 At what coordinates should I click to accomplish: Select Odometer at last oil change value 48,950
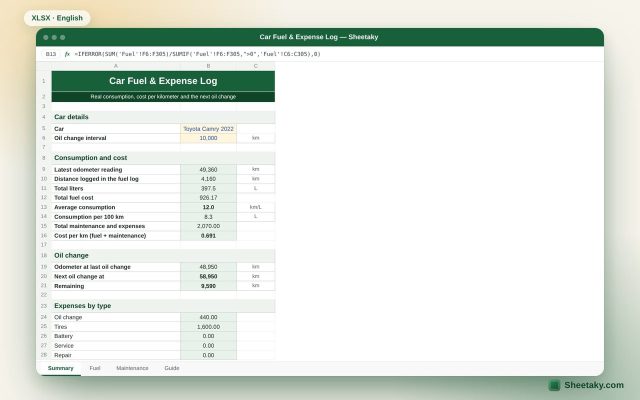208,267
